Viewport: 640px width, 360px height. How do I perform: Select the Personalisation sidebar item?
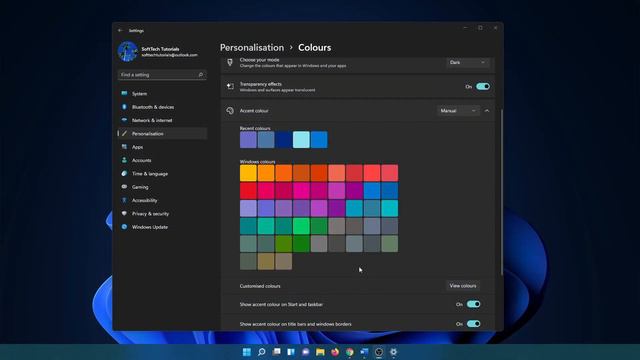pos(162,133)
